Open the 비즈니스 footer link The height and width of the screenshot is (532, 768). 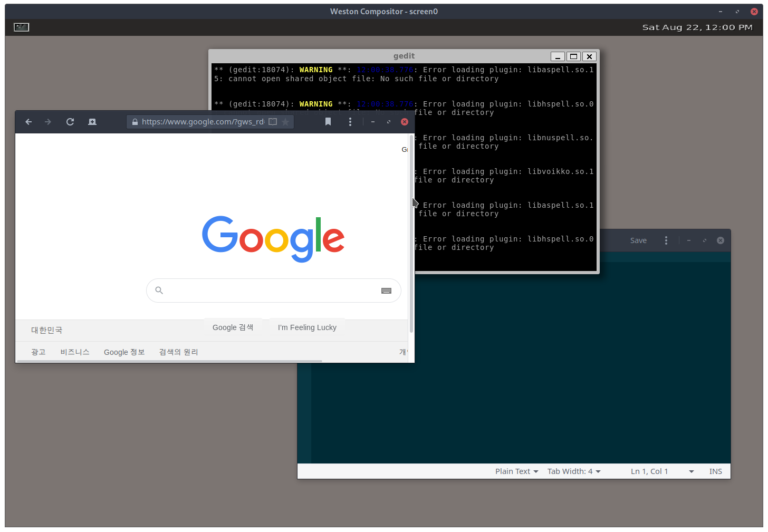[75, 352]
